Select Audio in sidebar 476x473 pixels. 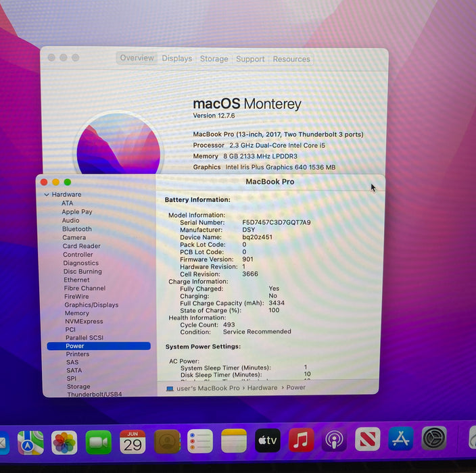(x=71, y=220)
